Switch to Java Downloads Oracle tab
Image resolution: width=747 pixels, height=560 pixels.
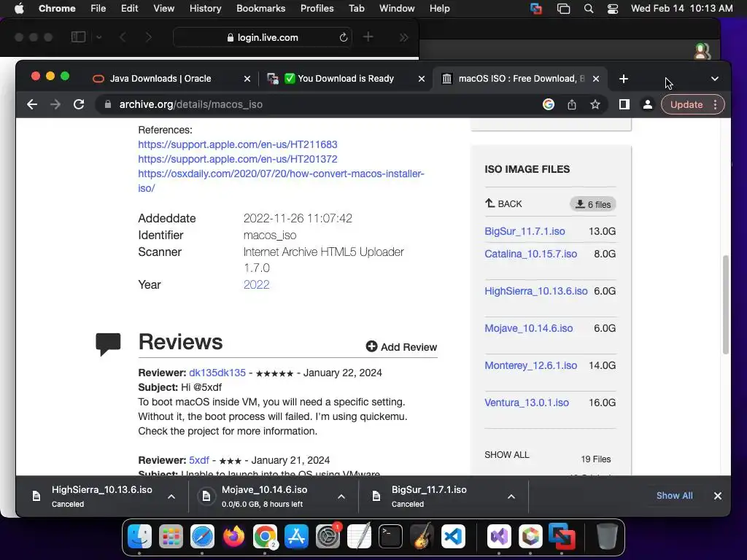(x=160, y=79)
